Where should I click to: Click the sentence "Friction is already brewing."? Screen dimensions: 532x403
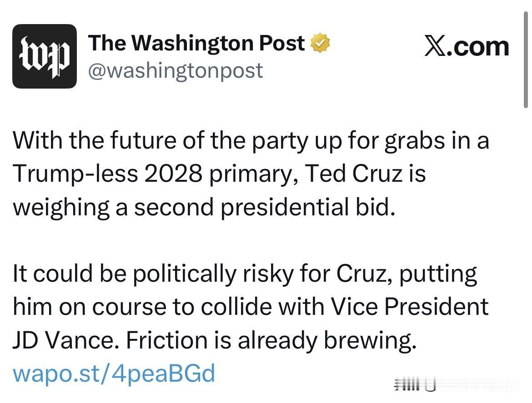(x=271, y=340)
